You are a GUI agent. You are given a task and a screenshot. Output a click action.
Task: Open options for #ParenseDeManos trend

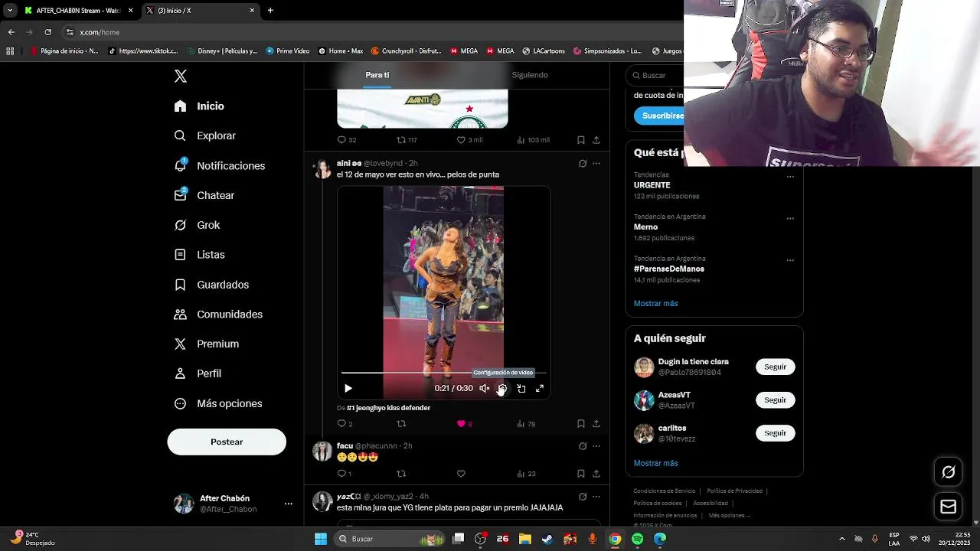pos(790,260)
